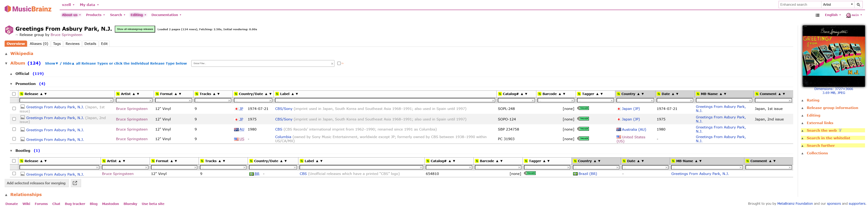
Task: Click the search magnifier icon in header
Action: click(x=859, y=5)
